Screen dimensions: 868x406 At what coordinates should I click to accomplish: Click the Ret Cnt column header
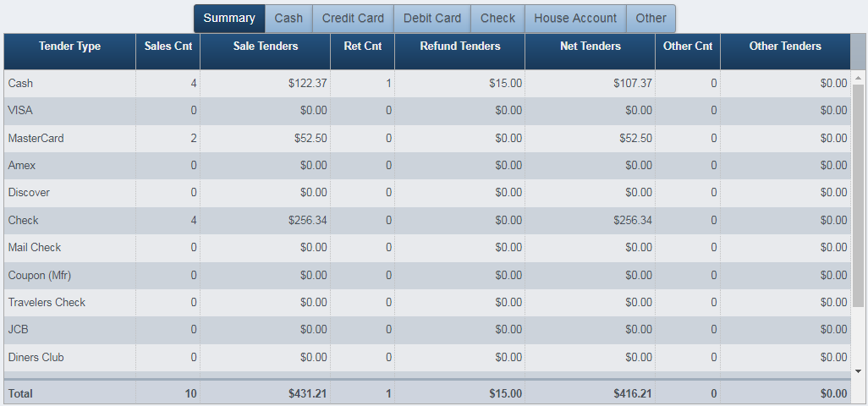point(362,47)
